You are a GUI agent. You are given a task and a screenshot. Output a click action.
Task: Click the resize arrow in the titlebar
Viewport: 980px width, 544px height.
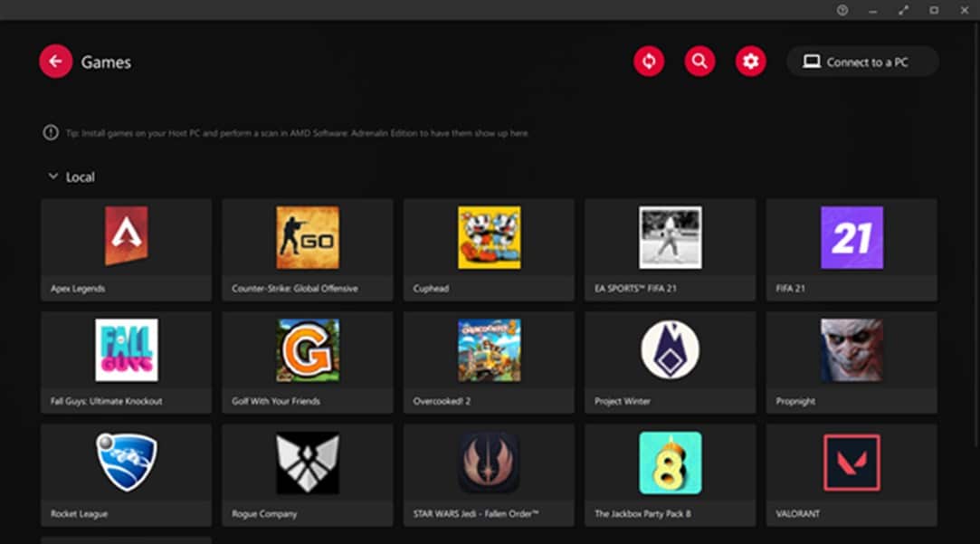tap(901, 10)
